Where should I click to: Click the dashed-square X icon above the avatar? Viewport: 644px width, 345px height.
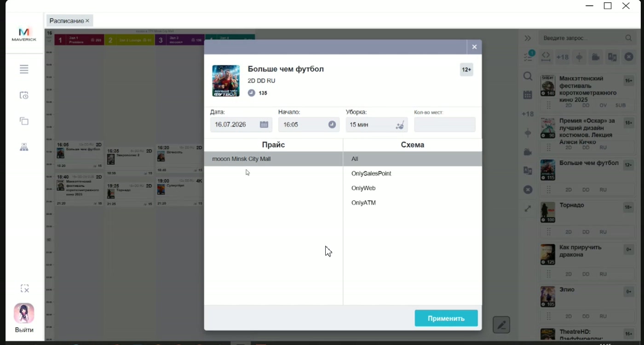(25, 289)
